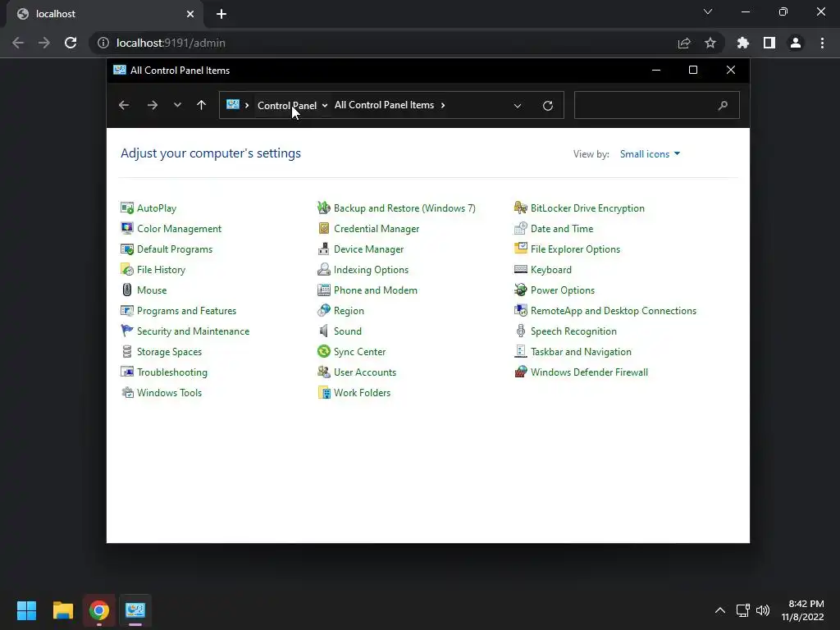Screen dimensions: 840x630
Task: Open the Sync Center green icon
Action: pos(323,351)
